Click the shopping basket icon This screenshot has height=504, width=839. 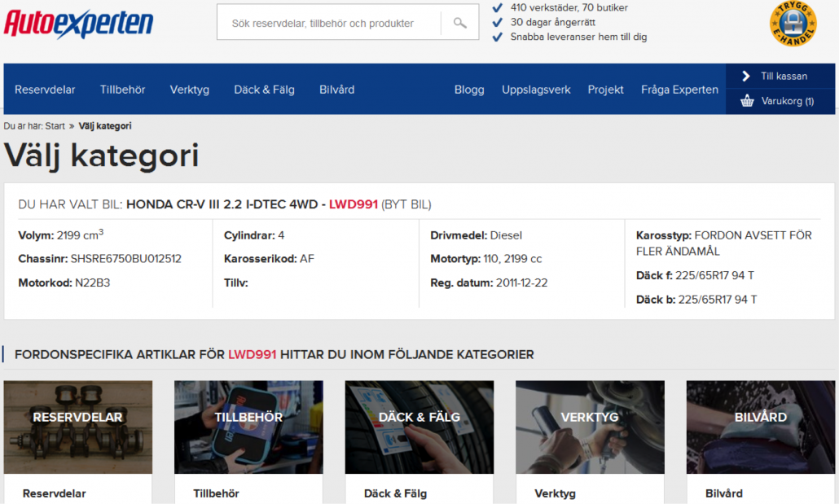[x=747, y=101]
